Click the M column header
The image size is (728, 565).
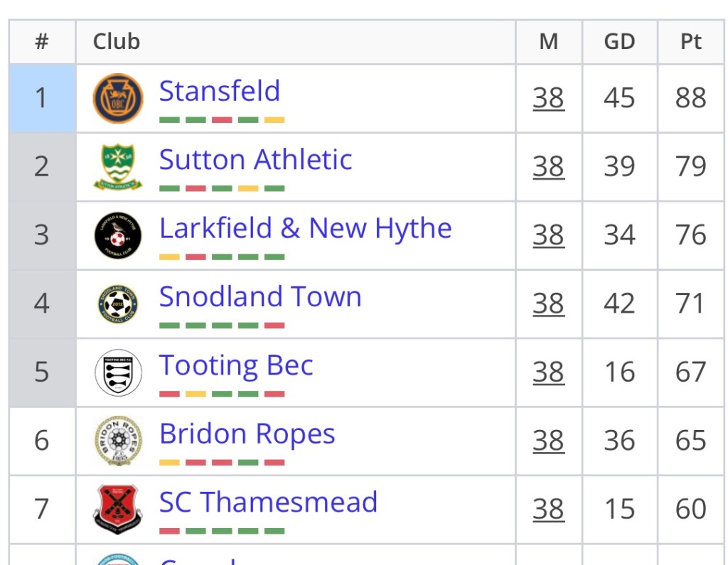[548, 42]
